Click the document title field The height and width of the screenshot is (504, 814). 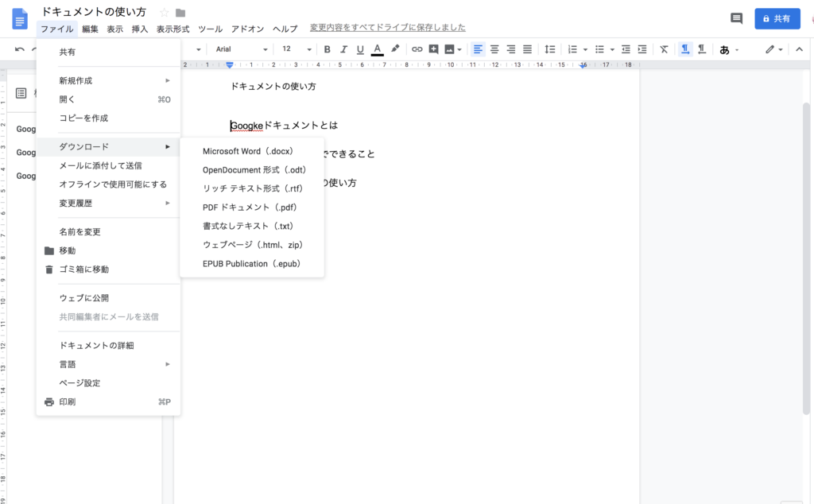94,12
